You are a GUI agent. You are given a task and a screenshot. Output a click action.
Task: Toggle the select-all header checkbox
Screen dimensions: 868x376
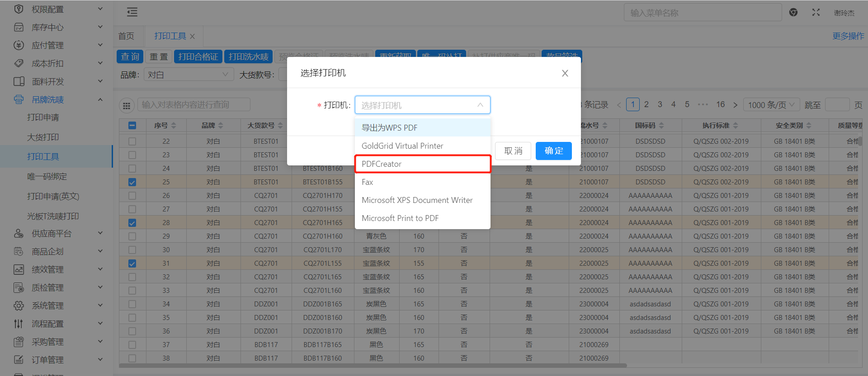tap(132, 126)
